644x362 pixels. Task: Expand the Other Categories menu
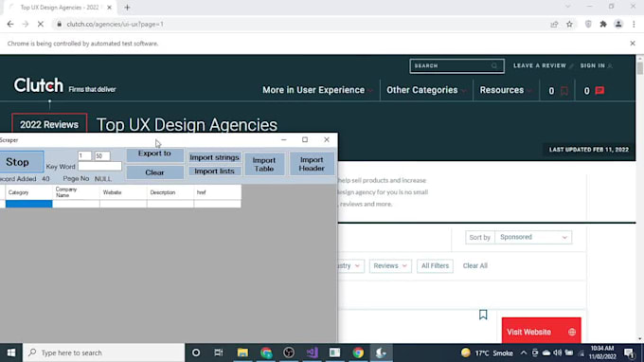426,90
